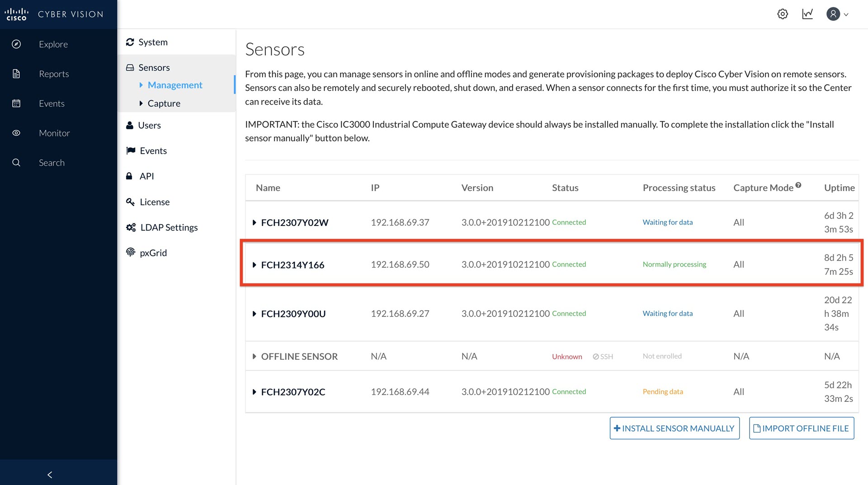Open settings via the gear icon
The width and height of the screenshot is (868, 485).
tap(783, 14)
